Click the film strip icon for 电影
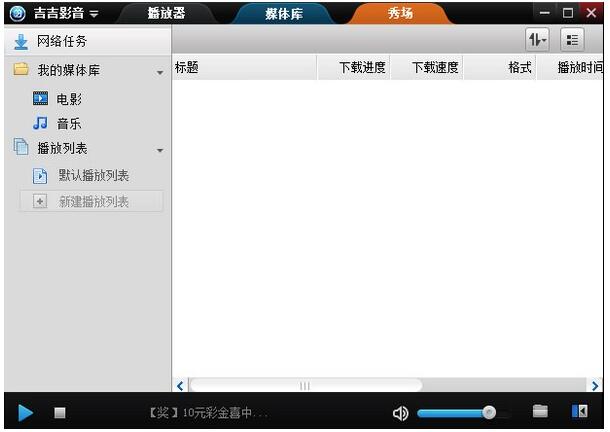610x432 pixels. [x=40, y=98]
